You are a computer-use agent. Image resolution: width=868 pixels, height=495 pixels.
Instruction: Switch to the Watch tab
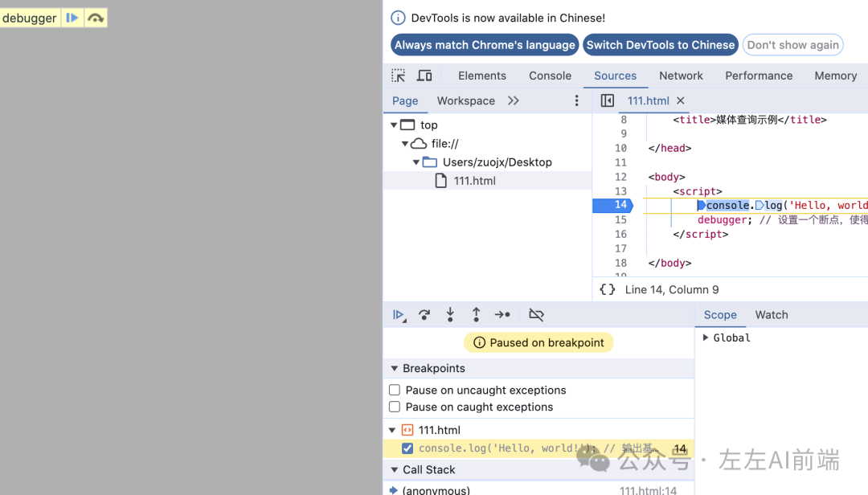click(771, 315)
